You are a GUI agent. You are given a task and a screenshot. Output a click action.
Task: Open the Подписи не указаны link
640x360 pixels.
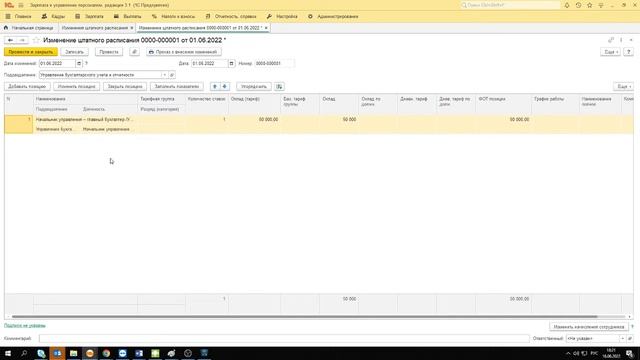(25, 326)
